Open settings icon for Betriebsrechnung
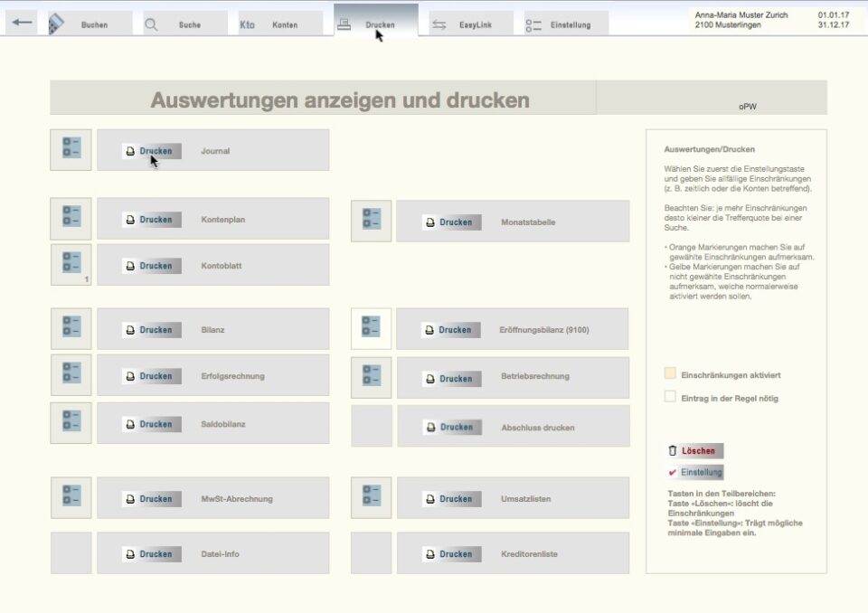Image resolution: width=868 pixels, height=613 pixels. click(371, 378)
